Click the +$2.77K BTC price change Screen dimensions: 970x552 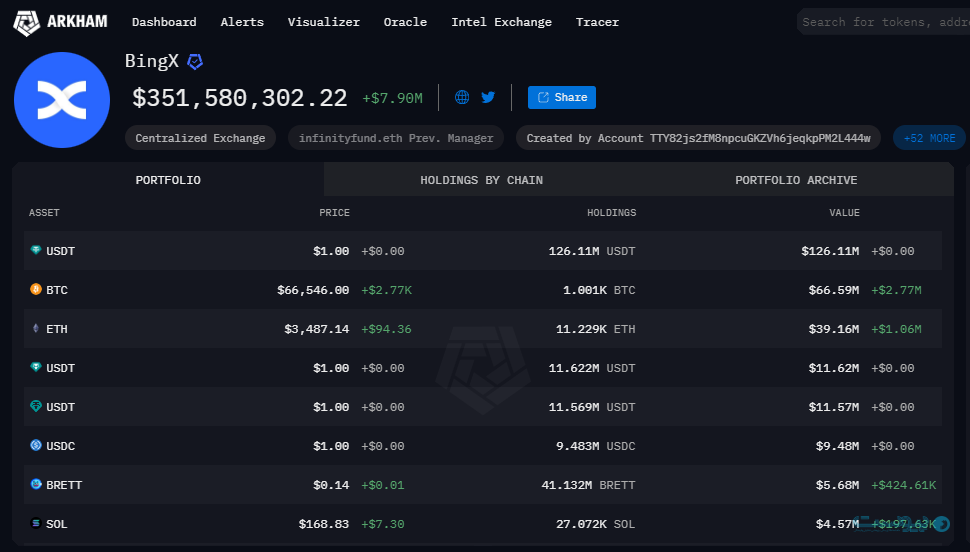tap(387, 290)
